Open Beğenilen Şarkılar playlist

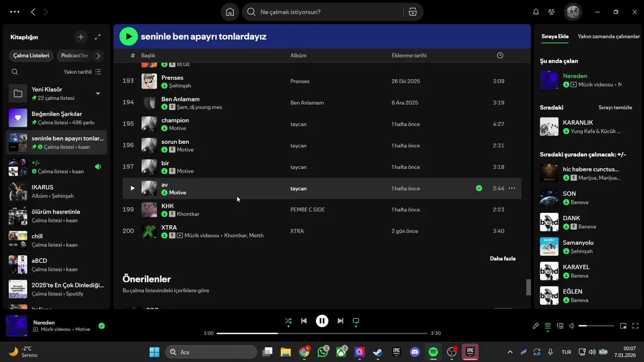point(57,118)
